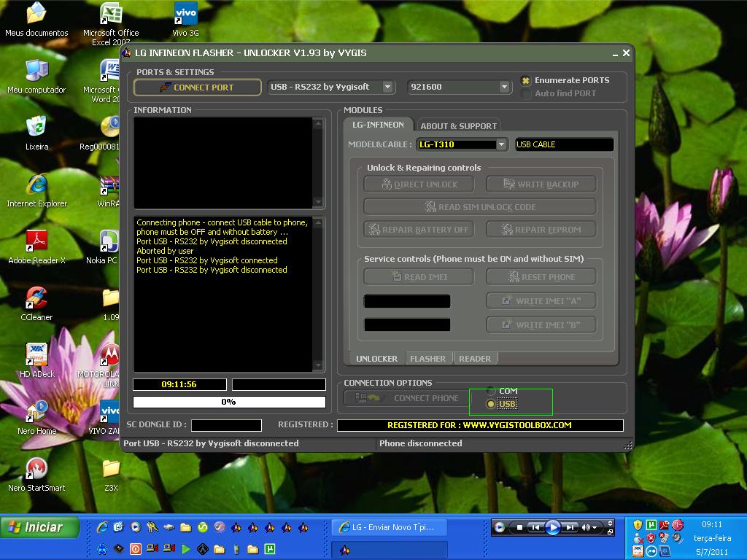The height and width of the screenshot is (560, 747).
Task: Click the "Aborted by user" log line
Action: (165, 251)
